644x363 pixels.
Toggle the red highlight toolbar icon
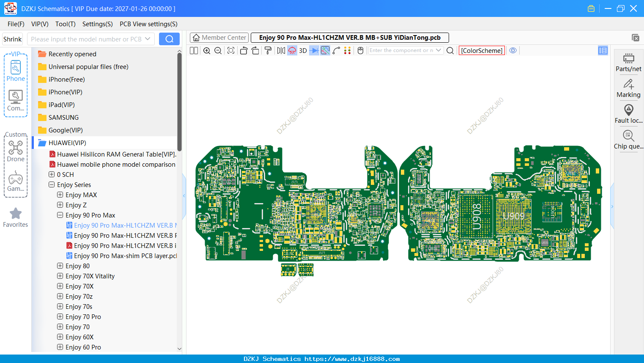click(x=292, y=51)
